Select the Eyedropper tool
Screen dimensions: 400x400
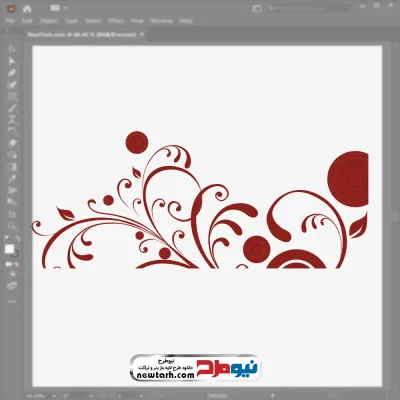tap(12, 179)
